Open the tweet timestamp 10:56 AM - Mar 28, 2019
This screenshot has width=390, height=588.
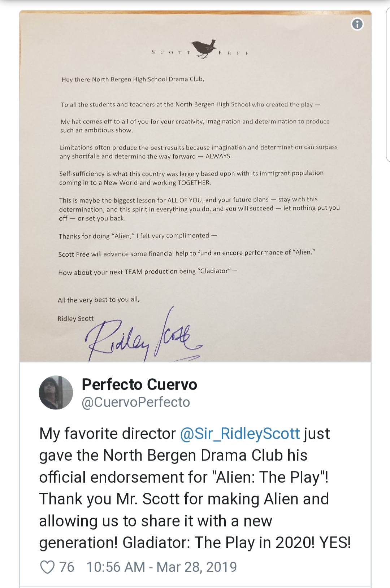tap(161, 567)
